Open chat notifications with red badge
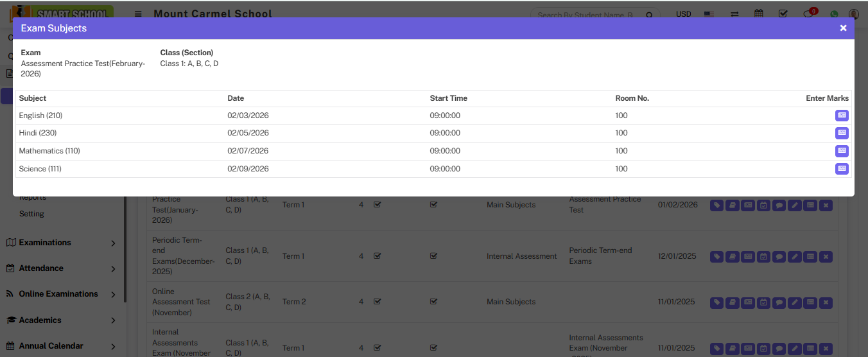868x357 pixels. pos(809,14)
